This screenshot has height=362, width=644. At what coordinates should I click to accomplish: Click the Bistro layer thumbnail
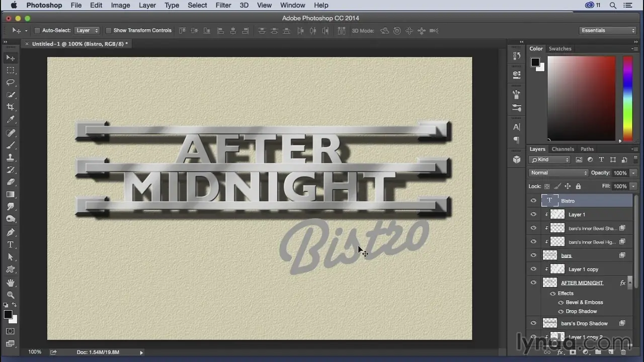point(549,201)
